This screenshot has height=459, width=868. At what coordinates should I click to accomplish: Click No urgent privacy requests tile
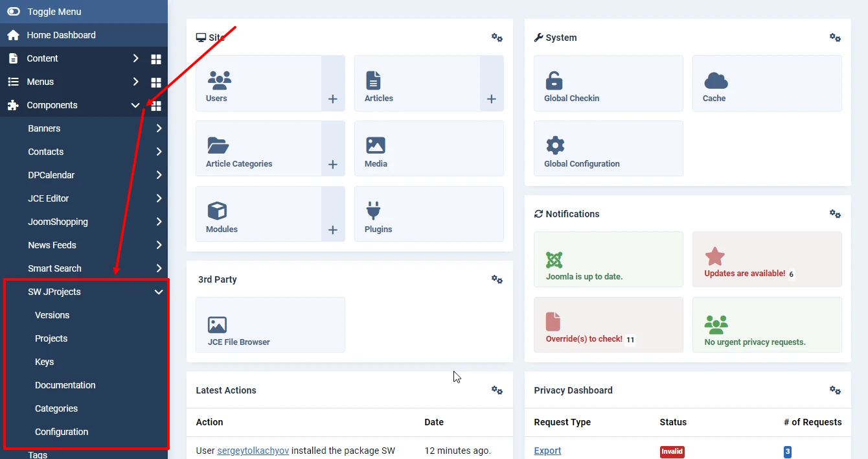(x=767, y=325)
